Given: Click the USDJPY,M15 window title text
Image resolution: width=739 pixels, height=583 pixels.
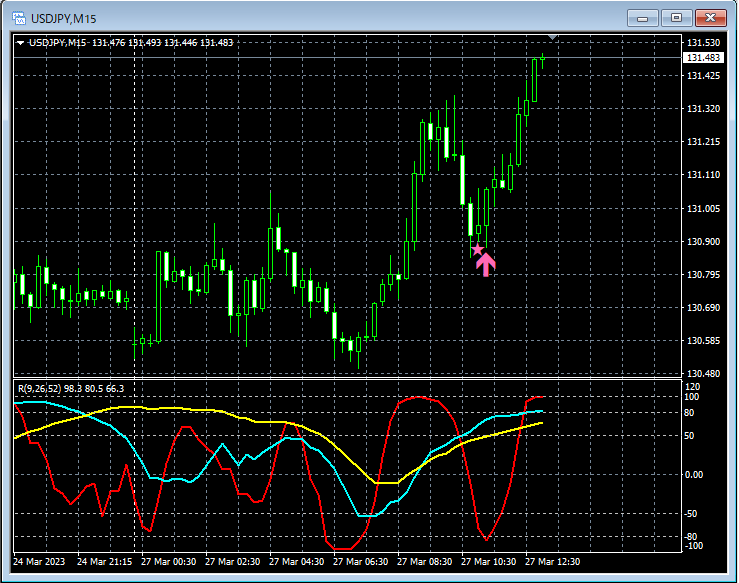Looking at the screenshot, I should click(x=64, y=19).
